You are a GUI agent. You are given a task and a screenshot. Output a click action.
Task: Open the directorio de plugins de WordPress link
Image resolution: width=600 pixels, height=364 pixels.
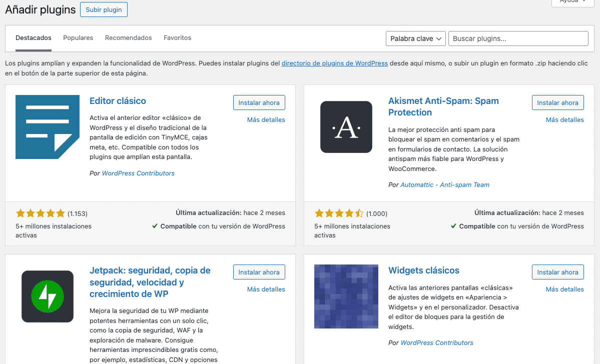[334, 63]
